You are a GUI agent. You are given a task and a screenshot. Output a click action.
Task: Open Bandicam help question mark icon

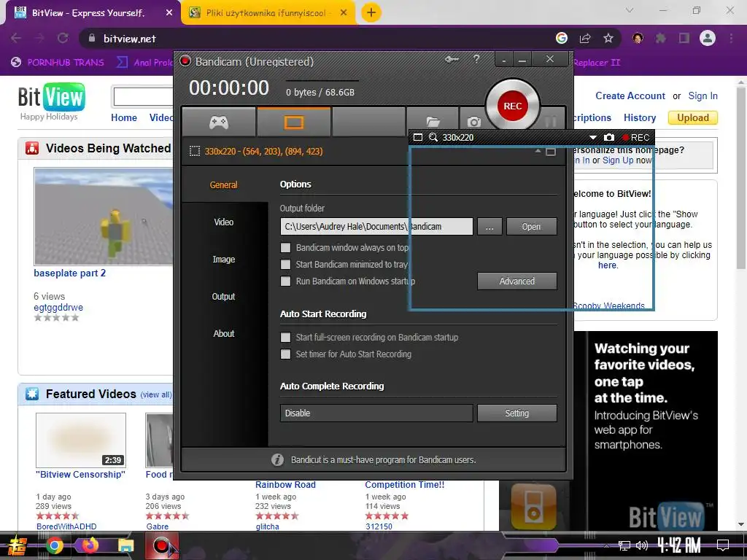(x=476, y=59)
